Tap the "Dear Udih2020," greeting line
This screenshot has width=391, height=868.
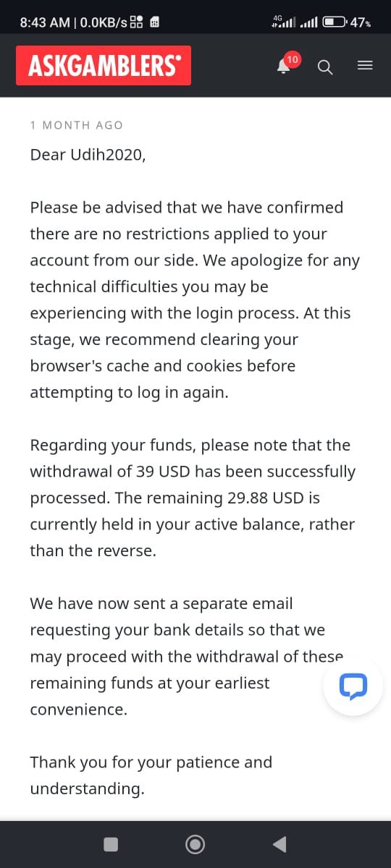pos(88,155)
